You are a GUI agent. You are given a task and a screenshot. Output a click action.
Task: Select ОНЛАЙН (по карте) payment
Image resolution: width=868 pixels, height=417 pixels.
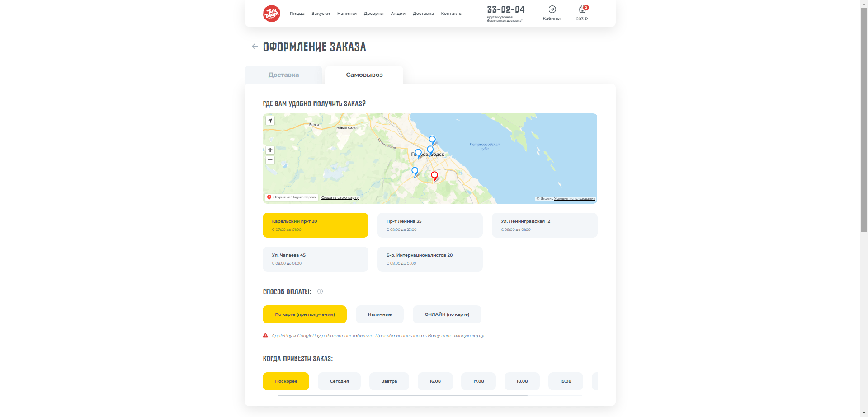[x=447, y=314]
